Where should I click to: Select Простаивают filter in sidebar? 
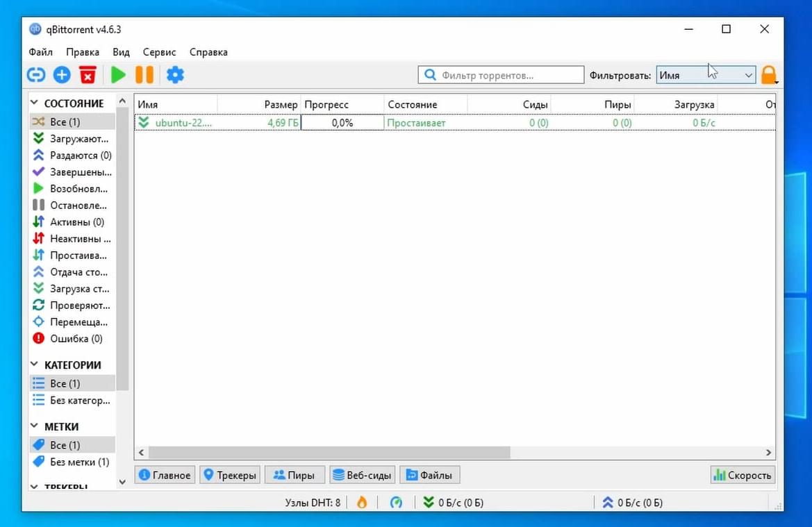coord(72,256)
